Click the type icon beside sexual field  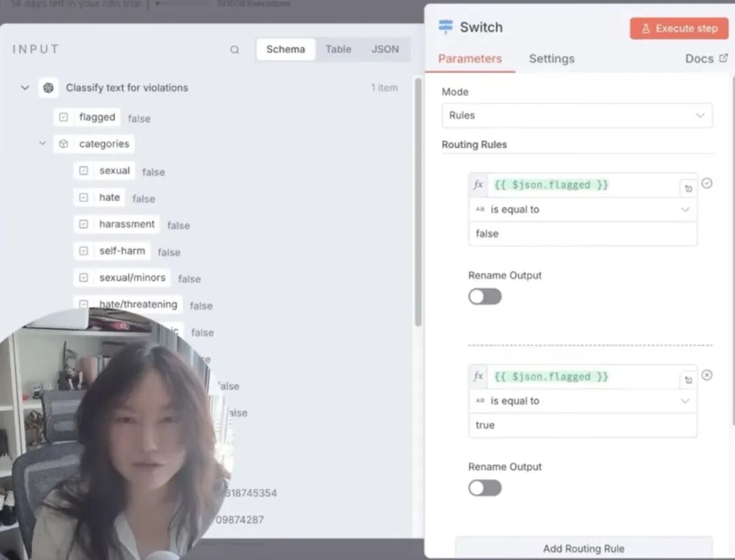[x=84, y=171]
